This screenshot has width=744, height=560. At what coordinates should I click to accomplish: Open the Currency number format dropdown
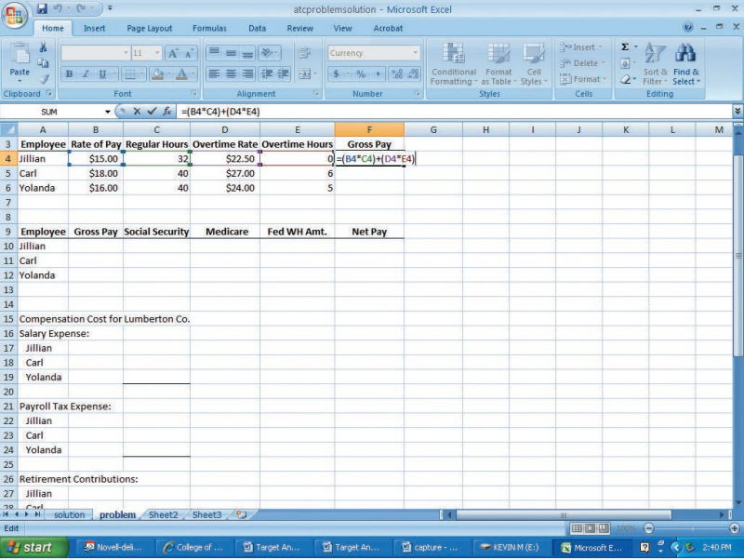pyautogui.click(x=416, y=53)
